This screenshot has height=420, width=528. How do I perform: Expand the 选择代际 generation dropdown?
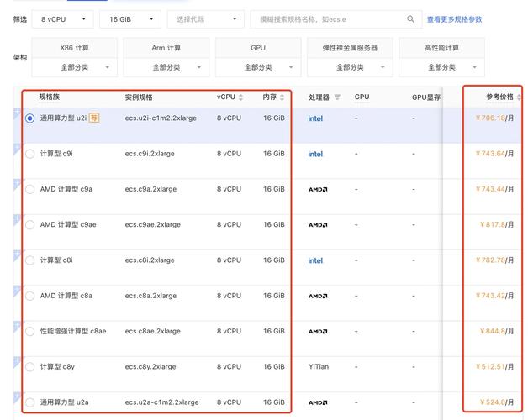pyautogui.click(x=205, y=18)
